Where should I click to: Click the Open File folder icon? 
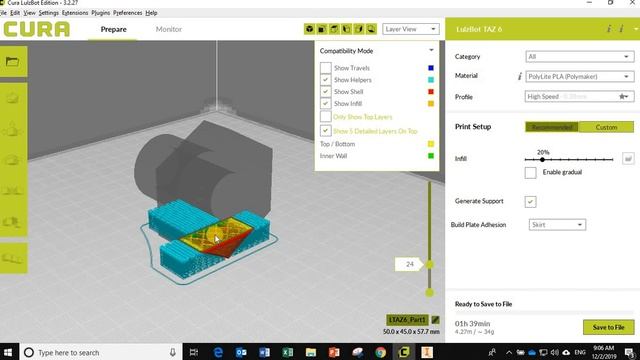point(13,62)
